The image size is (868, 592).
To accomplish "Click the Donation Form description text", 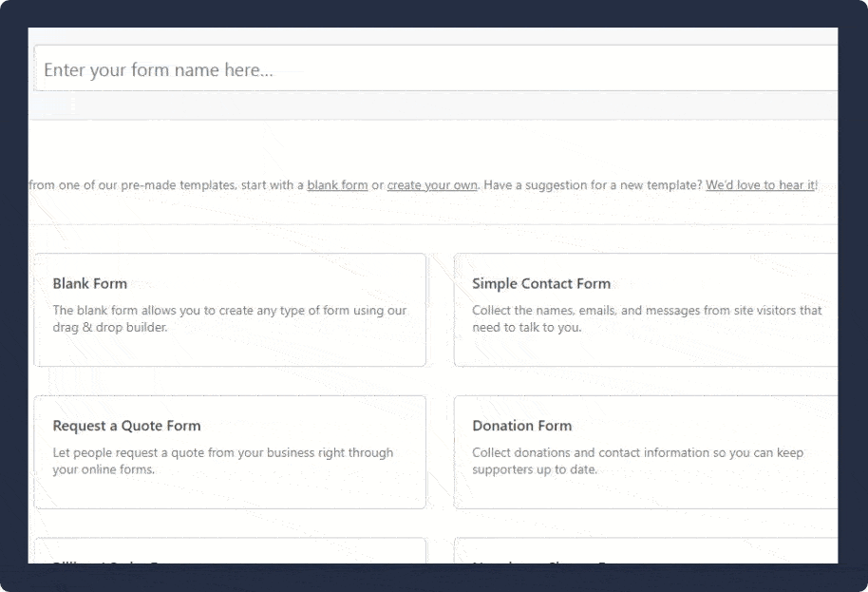I will click(x=636, y=461).
